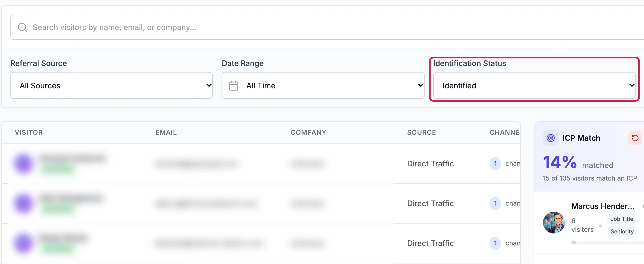
Task: Click the SOURCE column header
Action: pos(422,133)
